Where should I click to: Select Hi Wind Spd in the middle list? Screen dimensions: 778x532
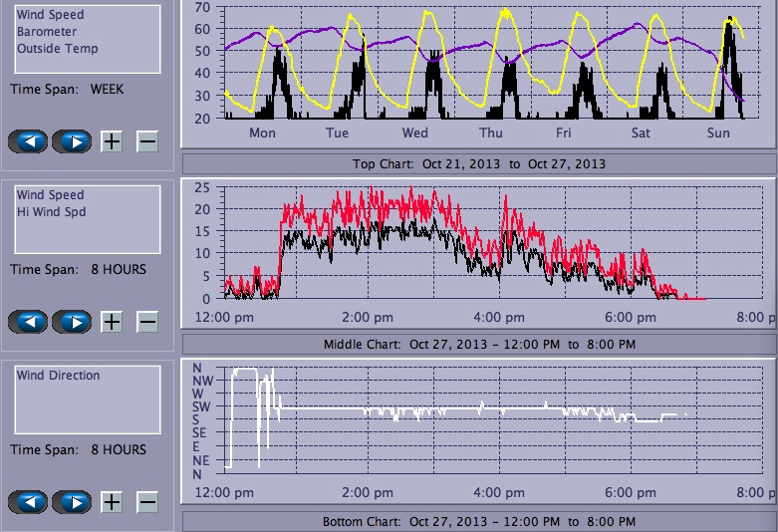(x=50, y=212)
